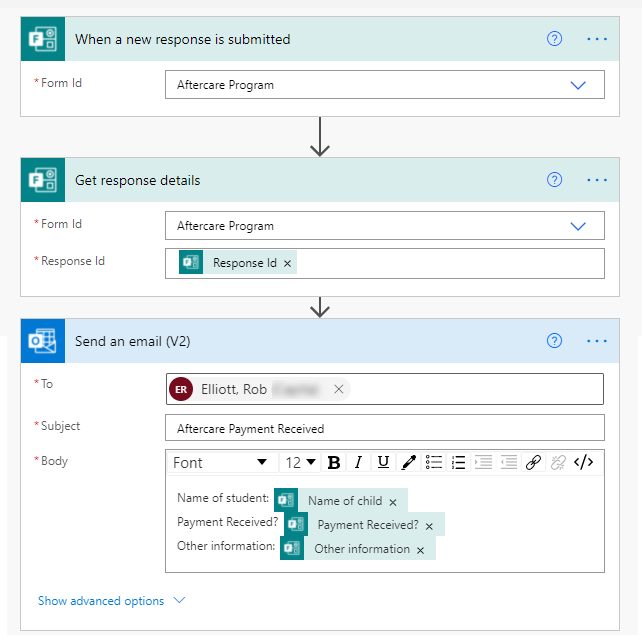Remove the 'Other information' token
This screenshot has height=635, width=642.
(x=420, y=551)
